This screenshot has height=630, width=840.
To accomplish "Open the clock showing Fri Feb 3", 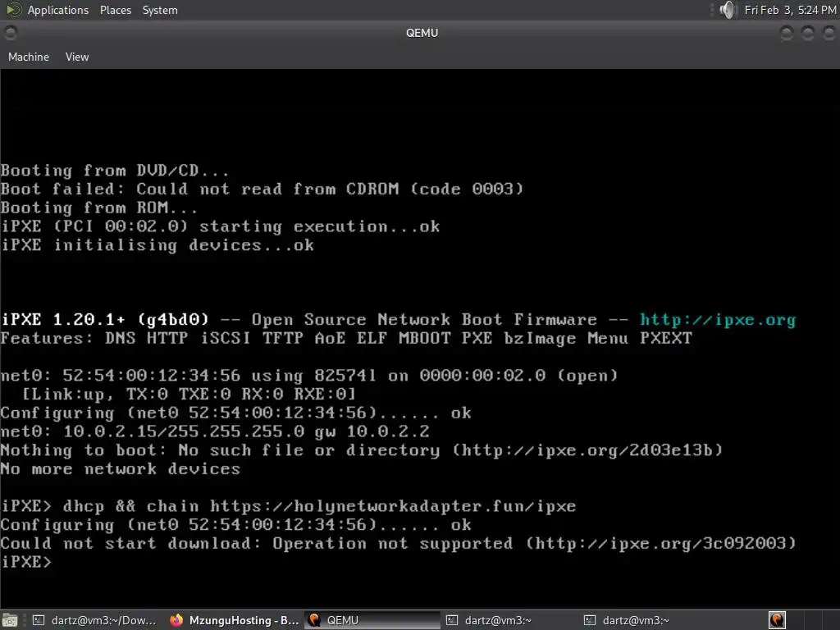I will coord(790,10).
